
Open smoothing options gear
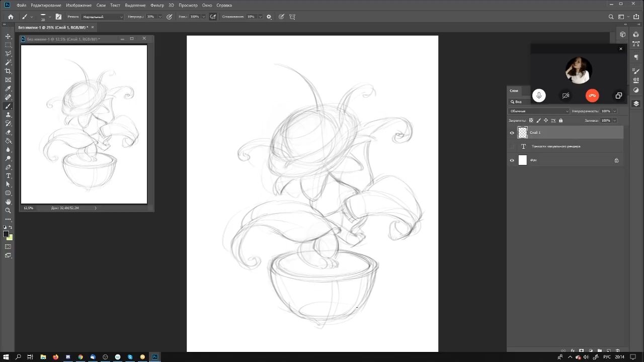click(x=269, y=17)
